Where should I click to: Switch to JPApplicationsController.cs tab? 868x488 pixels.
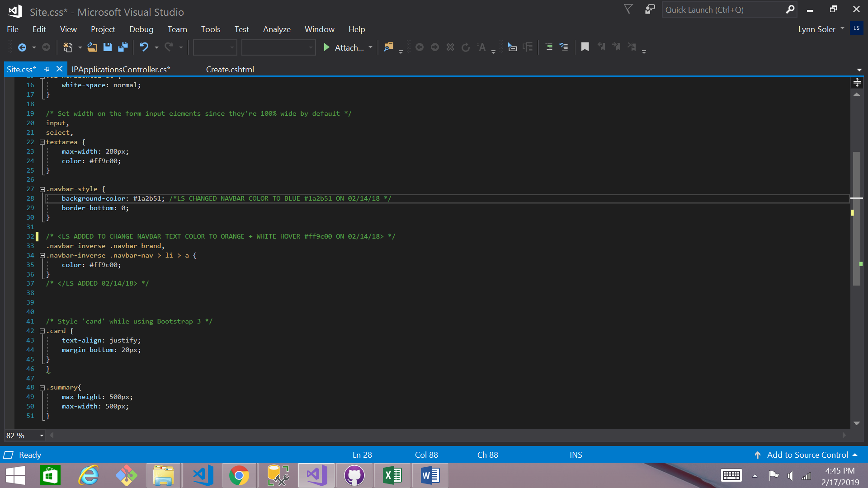(120, 69)
